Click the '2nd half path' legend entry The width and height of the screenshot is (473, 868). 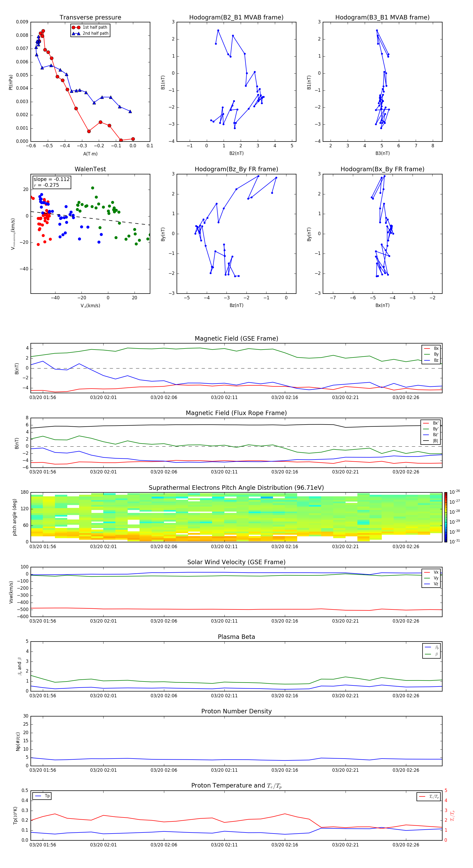(90, 33)
